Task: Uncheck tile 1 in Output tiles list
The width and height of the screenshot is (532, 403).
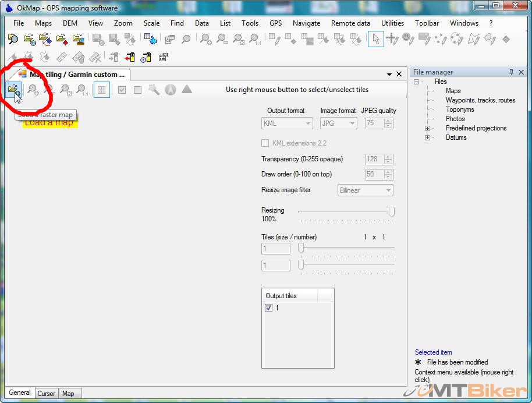Action: coord(269,308)
